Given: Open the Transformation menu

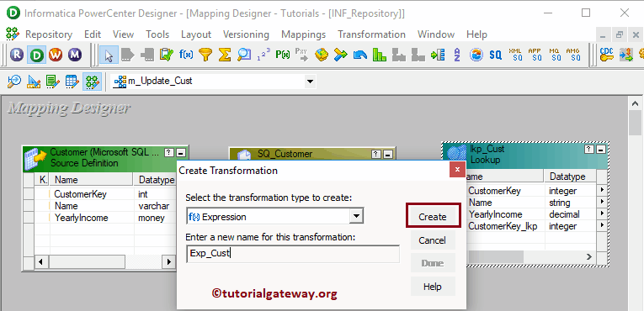Looking at the screenshot, I should point(372,34).
